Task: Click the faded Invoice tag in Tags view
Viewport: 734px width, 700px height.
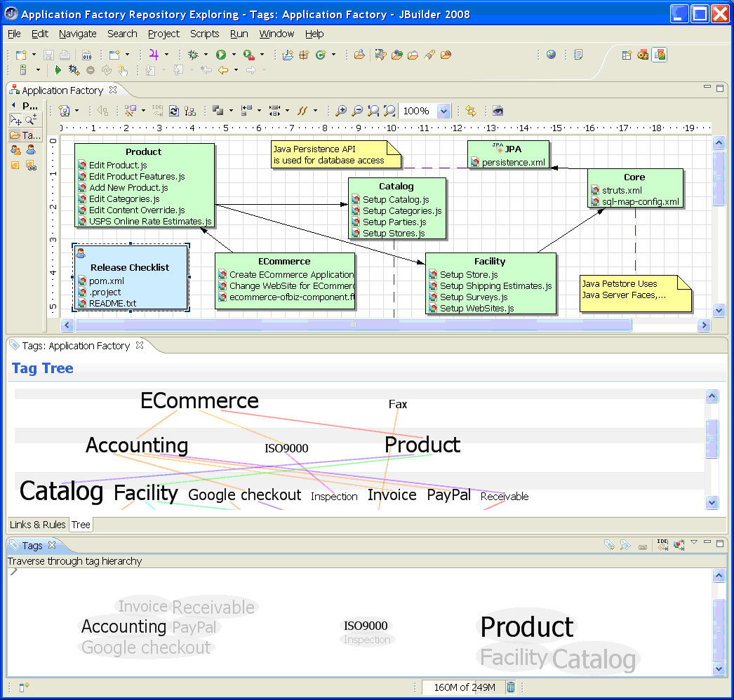Action: pos(142,606)
